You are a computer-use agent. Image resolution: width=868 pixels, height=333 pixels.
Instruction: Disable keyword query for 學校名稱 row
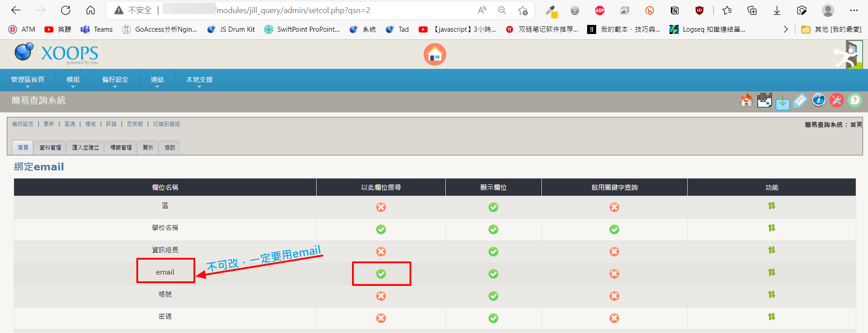[x=614, y=229]
